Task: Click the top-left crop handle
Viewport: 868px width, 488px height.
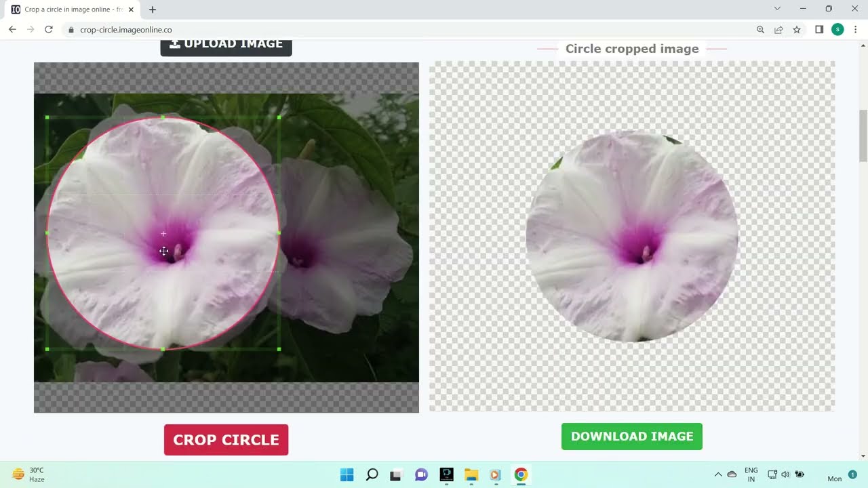Action: coord(47,117)
